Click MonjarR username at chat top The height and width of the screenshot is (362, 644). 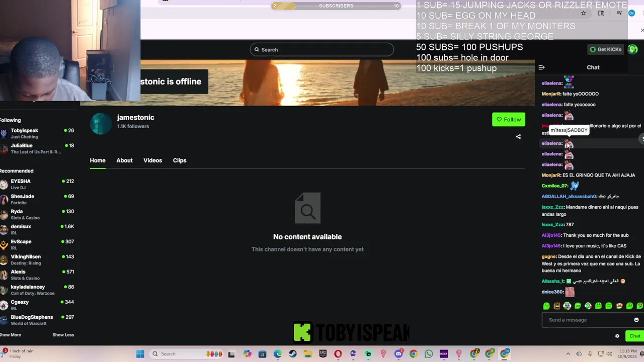pos(551,94)
